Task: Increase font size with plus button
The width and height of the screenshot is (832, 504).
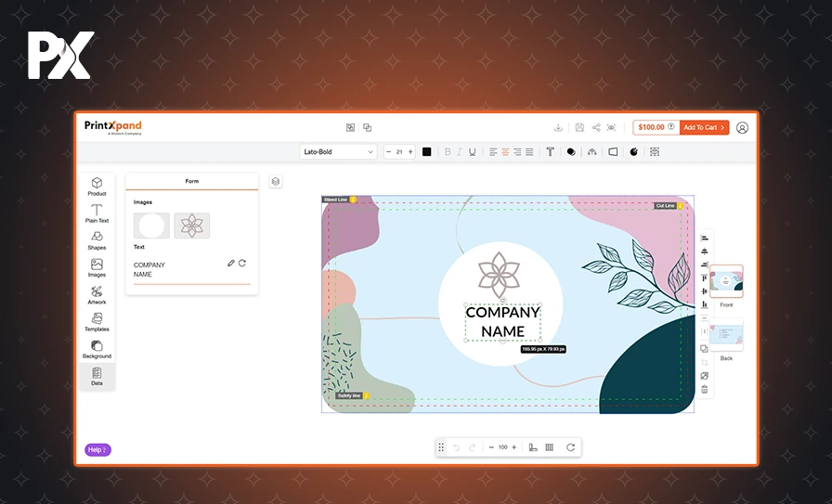Action: (410, 152)
